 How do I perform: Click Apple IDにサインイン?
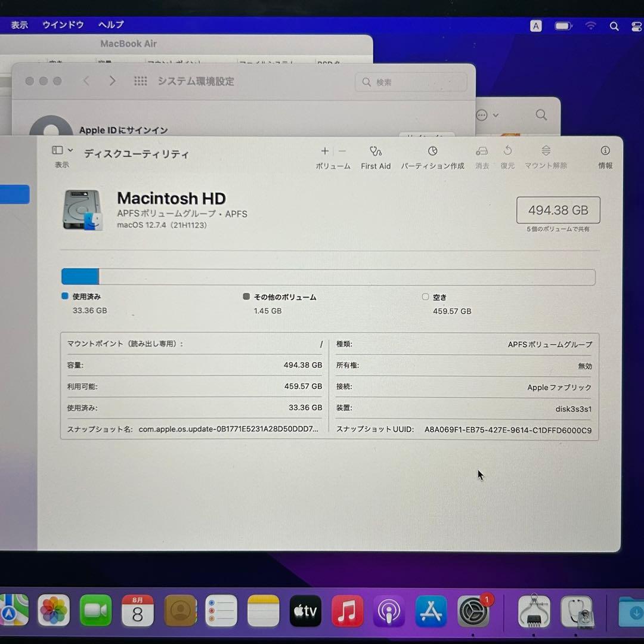coord(124,130)
